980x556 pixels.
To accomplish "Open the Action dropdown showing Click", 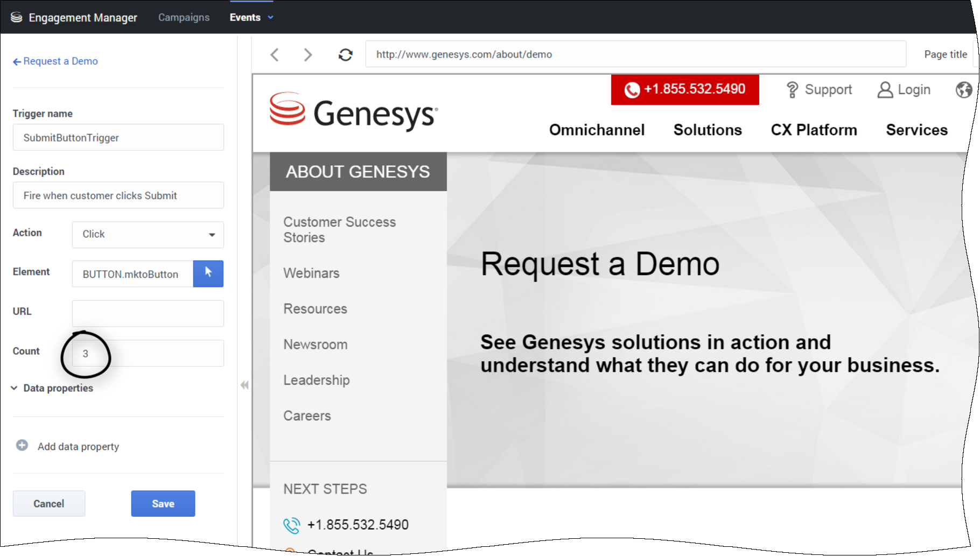I will pos(148,234).
